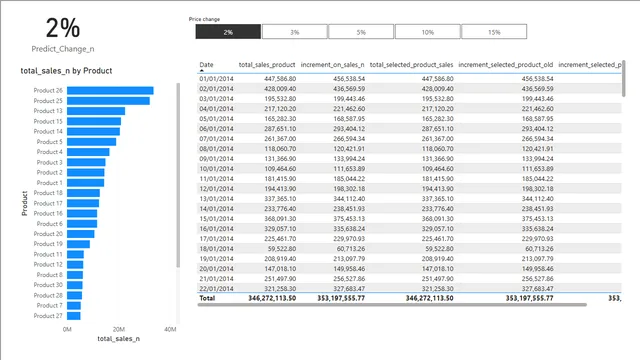Viewport: 640px width, 360px height.
Task: Click the 05/01/2014 date cell
Action: point(216,119)
